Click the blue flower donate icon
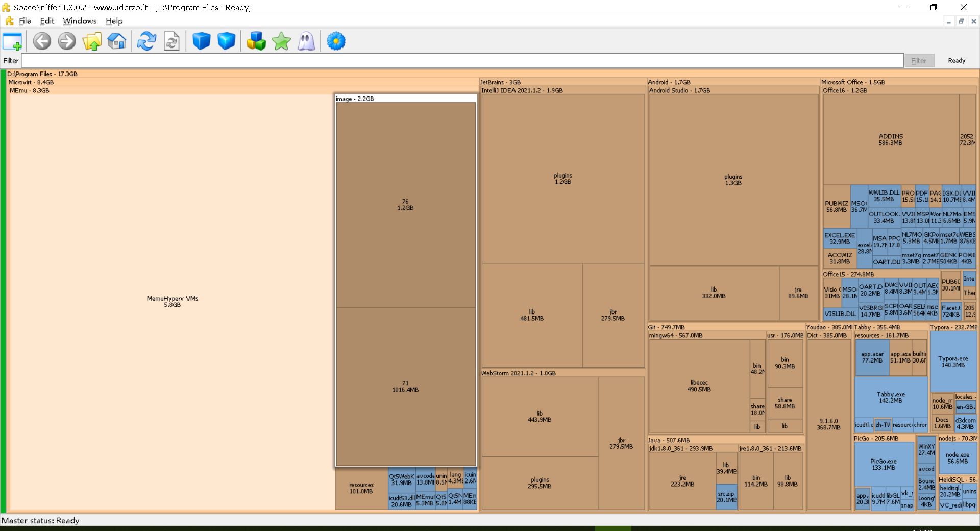The width and height of the screenshot is (980, 531). pyautogui.click(x=336, y=41)
